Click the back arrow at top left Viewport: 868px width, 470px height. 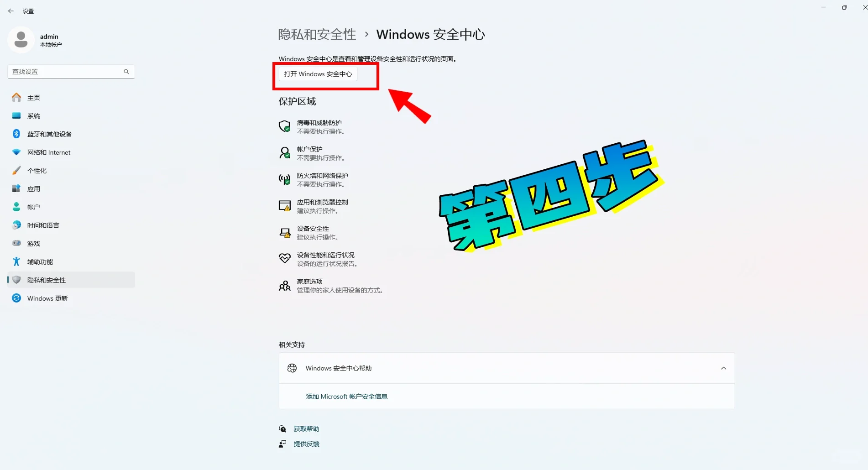(10, 10)
